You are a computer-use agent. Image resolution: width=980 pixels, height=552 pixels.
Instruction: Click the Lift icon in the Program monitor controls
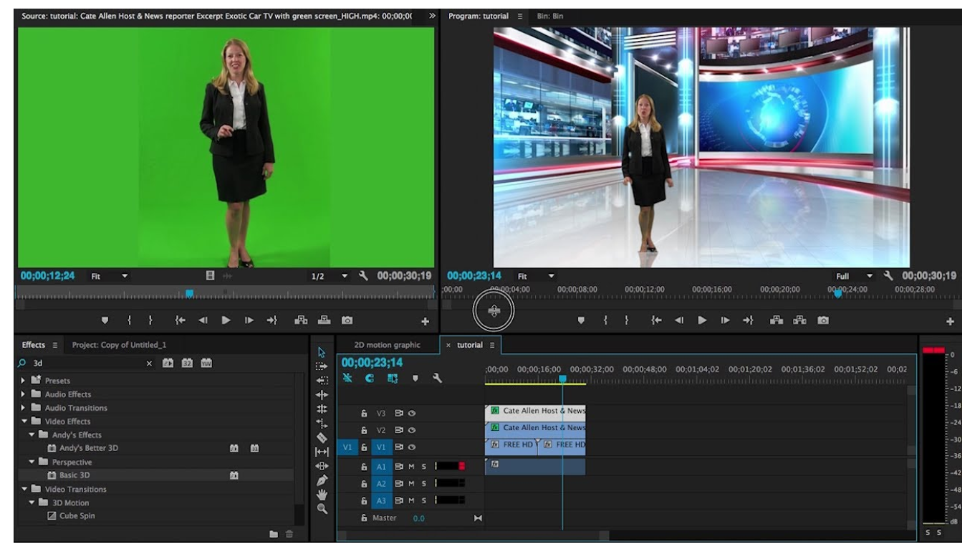pyautogui.click(x=777, y=320)
